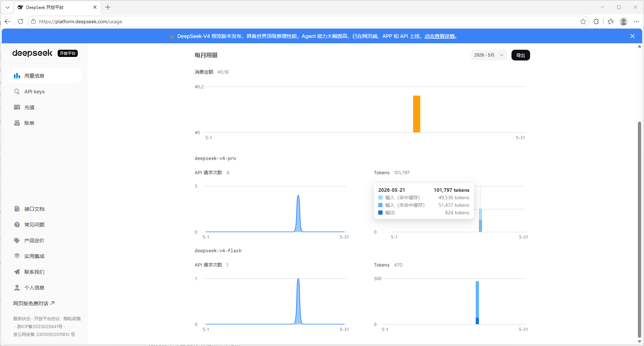Click the deepseek logo

click(x=32, y=53)
